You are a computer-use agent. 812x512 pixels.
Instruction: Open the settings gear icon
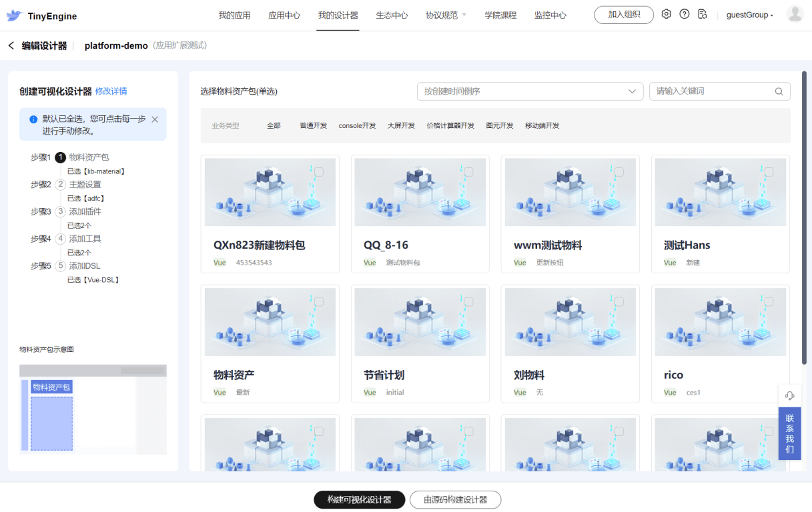(666, 14)
